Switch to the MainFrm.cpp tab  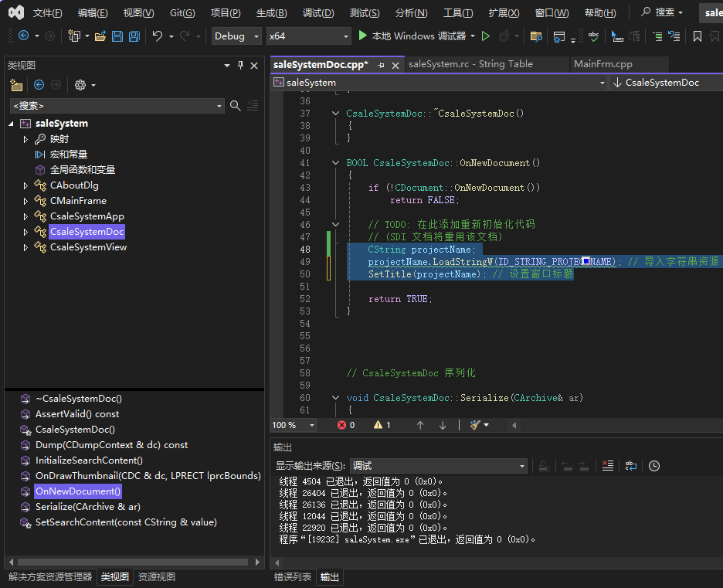pos(602,64)
